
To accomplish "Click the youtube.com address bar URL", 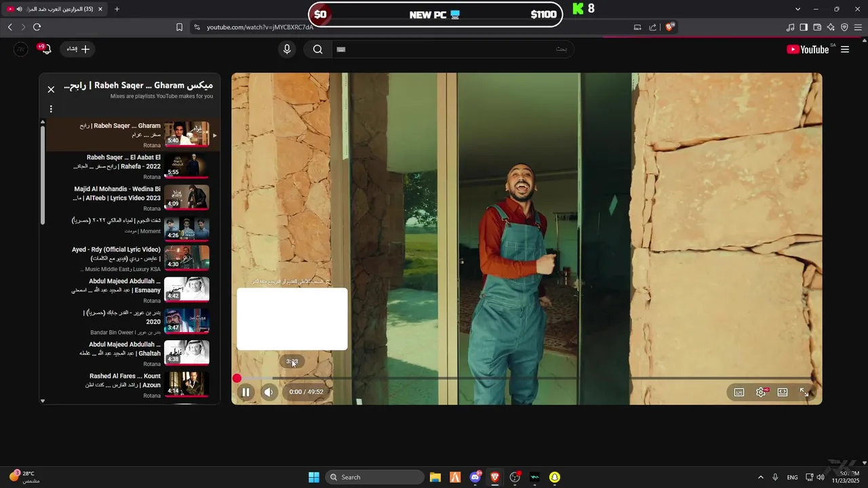I will 260,27.
